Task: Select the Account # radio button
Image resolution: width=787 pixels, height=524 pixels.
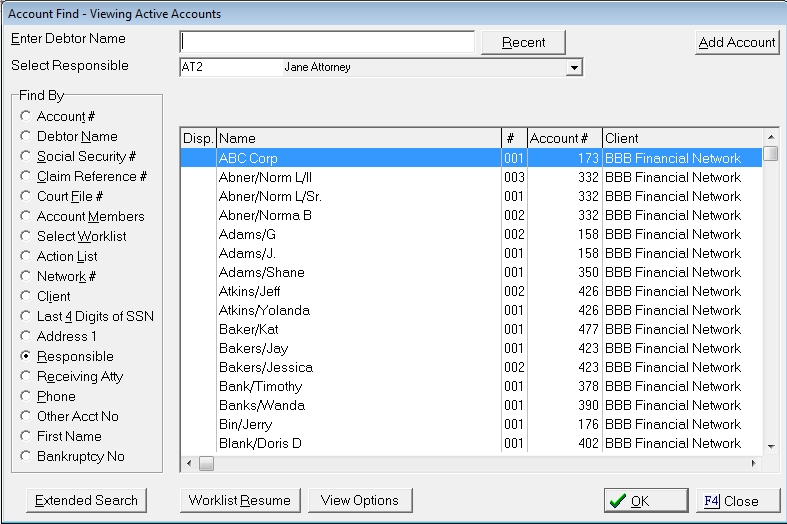Action: coord(26,117)
